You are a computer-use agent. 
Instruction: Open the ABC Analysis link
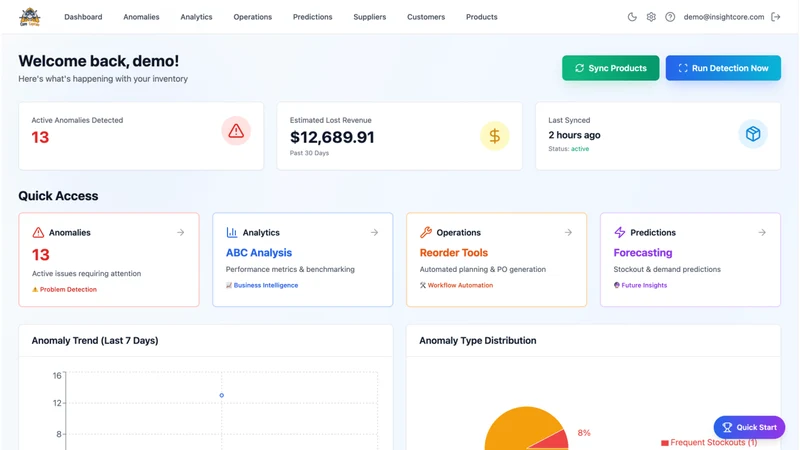click(x=259, y=253)
